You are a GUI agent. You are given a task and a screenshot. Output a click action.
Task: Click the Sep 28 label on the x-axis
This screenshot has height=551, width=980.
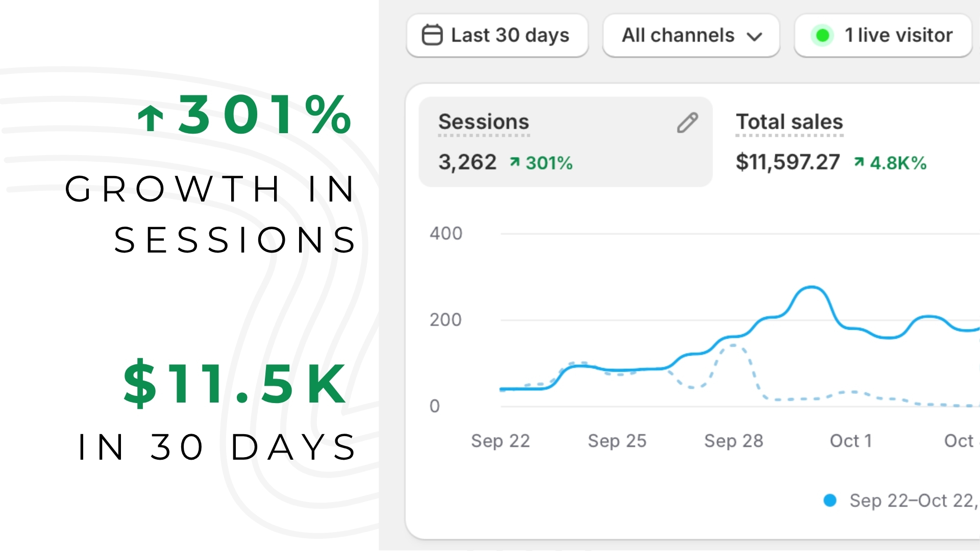[733, 441]
